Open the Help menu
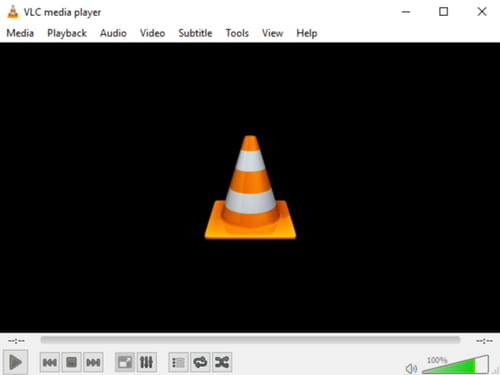500x375 pixels. tap(307, 33)
